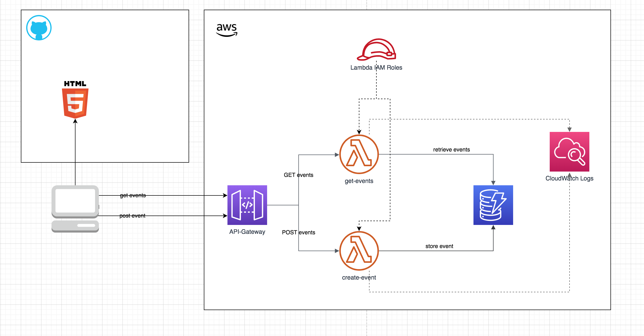Select the AWS logo
Viewport: 644px width, 336px height.
227,30
